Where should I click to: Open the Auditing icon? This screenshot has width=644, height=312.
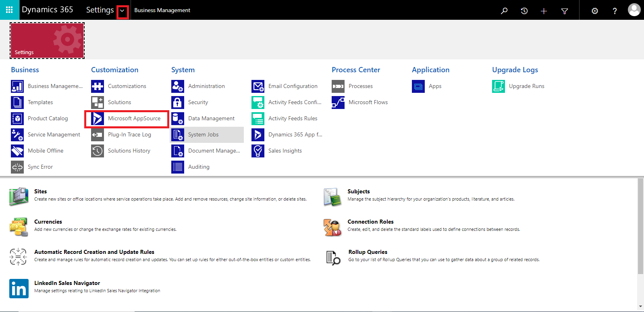click(178, 167)
